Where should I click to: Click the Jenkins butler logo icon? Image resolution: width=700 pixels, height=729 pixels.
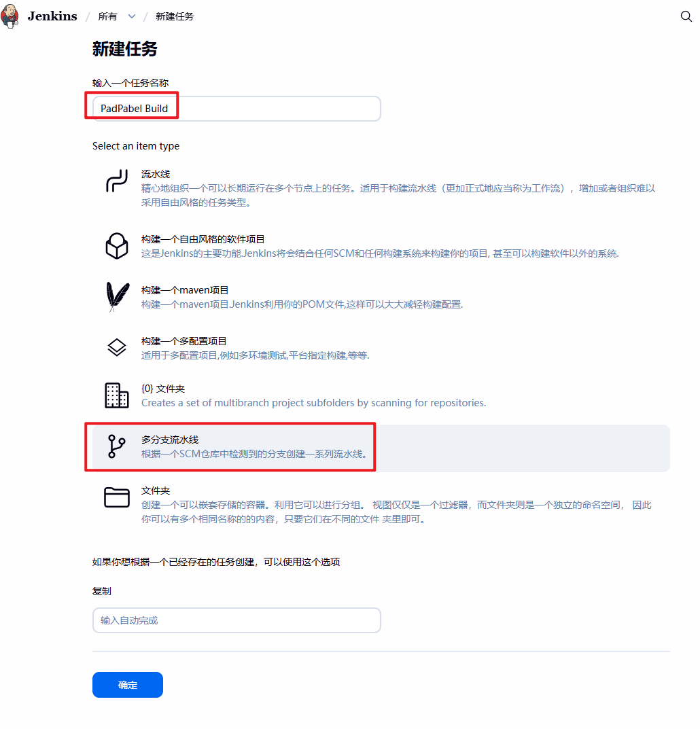pos(10,16)
